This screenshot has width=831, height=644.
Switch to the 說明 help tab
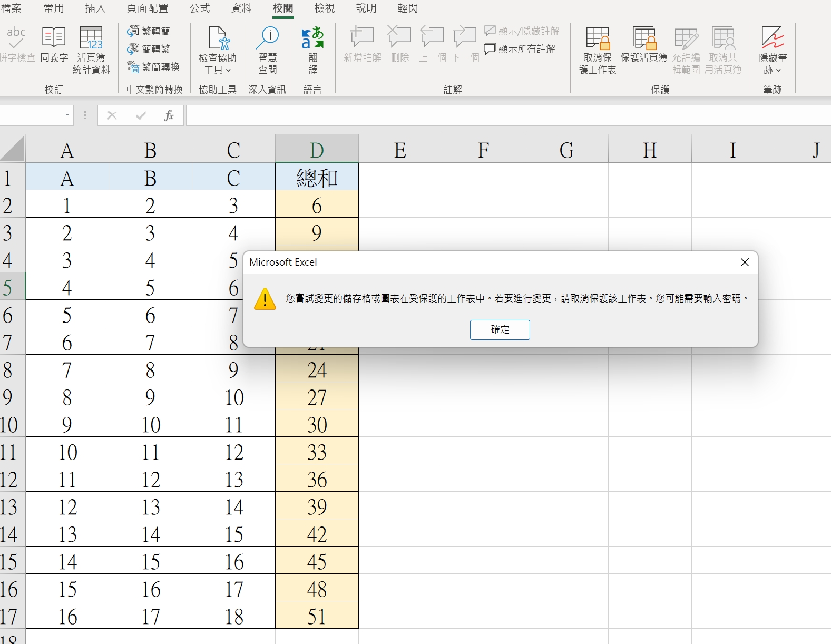pos(366,8)
